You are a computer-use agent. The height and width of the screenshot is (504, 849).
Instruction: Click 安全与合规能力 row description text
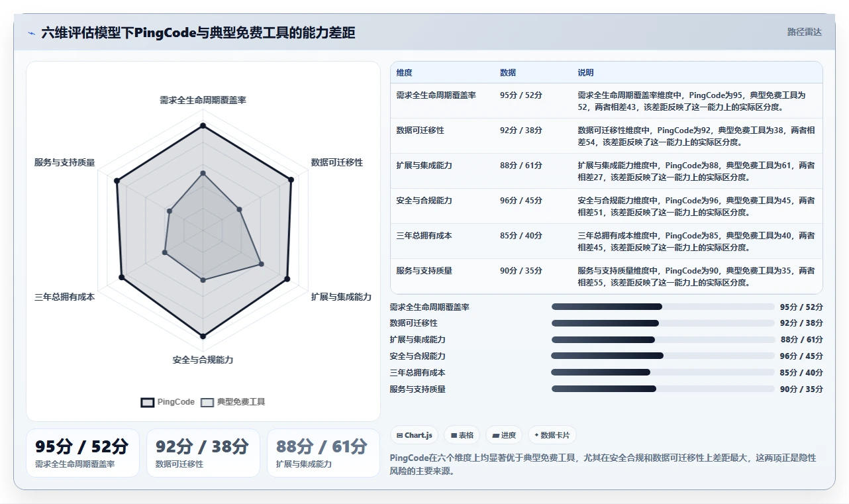697,206
